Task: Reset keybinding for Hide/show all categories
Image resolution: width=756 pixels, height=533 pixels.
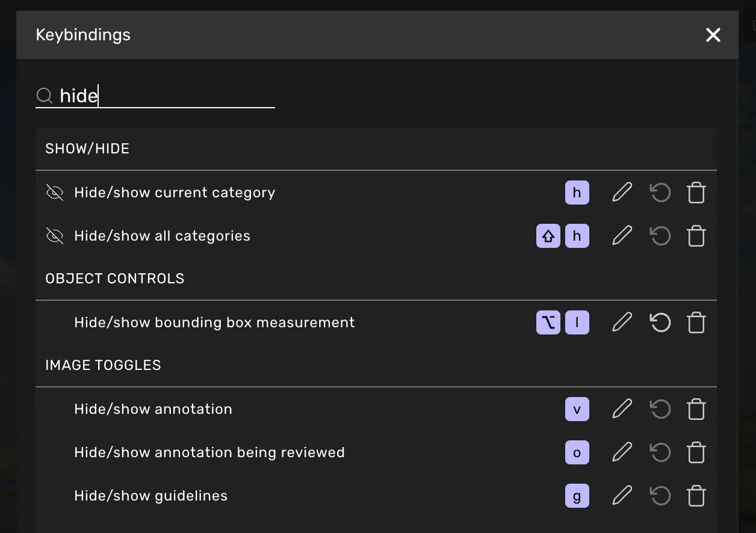Action: [x=660, y=236]
